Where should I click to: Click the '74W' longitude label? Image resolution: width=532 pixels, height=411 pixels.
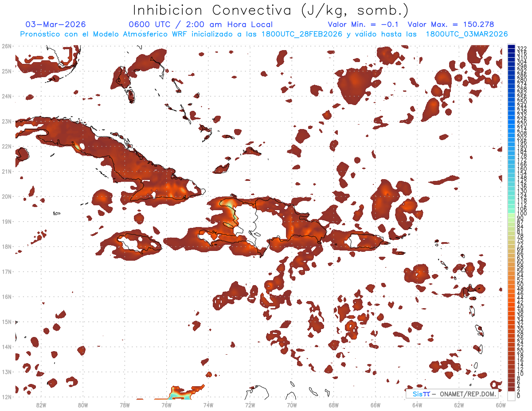208,405
